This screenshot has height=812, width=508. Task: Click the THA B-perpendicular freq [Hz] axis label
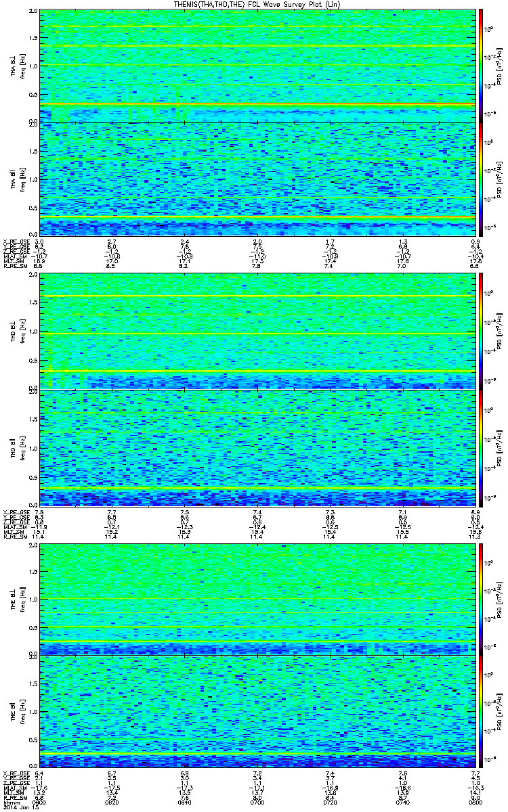click(22, 66)
